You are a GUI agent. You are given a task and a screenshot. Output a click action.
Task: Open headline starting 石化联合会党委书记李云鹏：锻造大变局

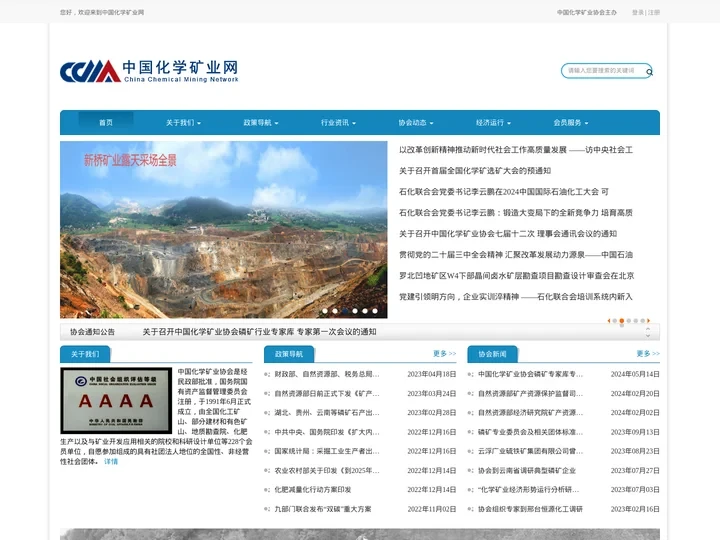(x=516, y=213)
